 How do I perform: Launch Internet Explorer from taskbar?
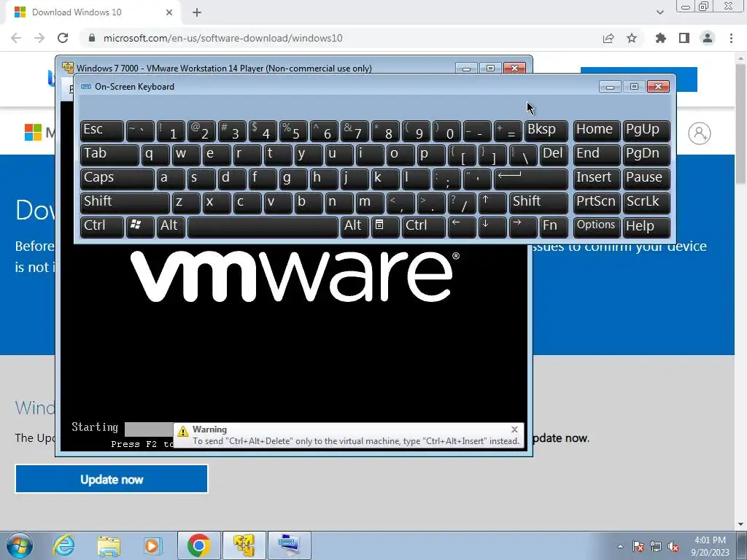63,545
